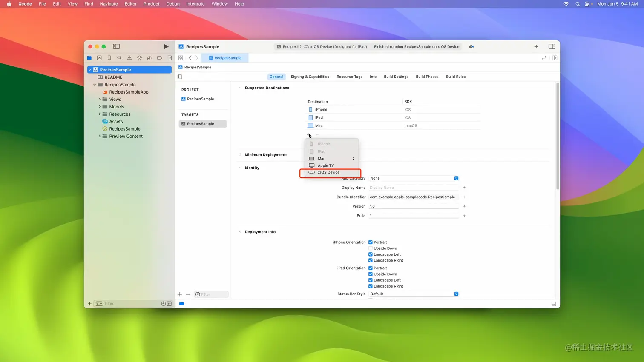Uncheck iPhone Landscape Left orientation

pos(370,254)
